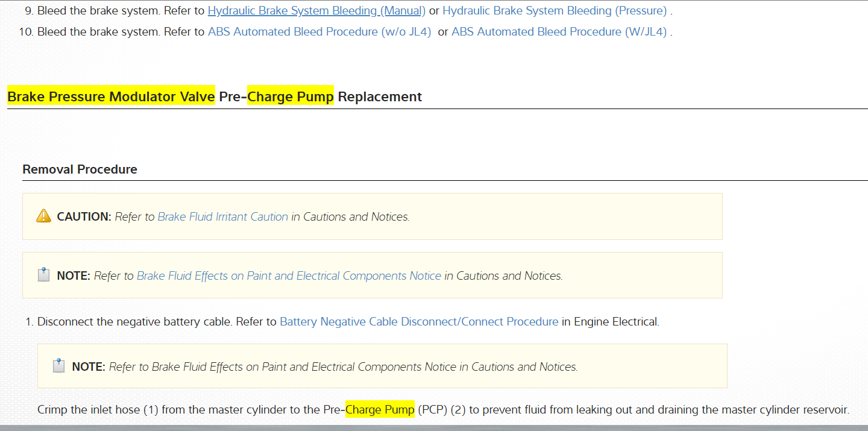Follow ABS Automated Bleed Procedure (w/o JL4) link

click(319, 31)
